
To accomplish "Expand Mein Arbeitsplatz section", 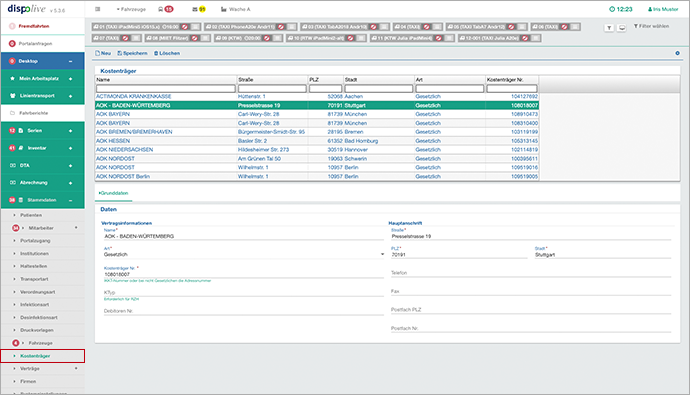I will click(70, 79).
